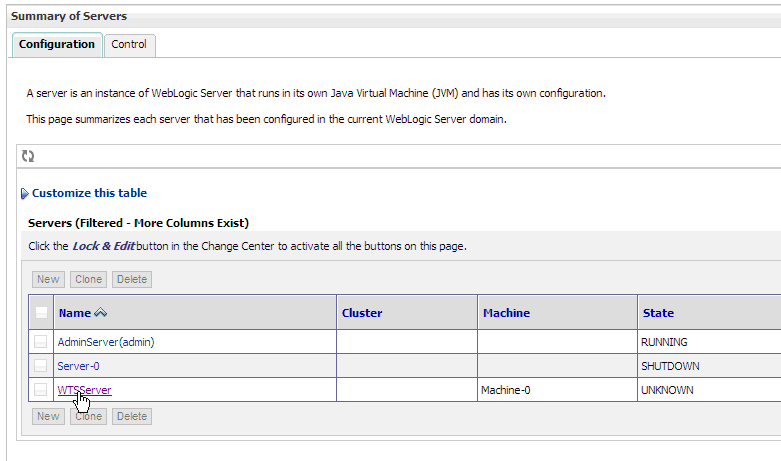
Task: Sort by the Name column header
Action: pos(75,313)
